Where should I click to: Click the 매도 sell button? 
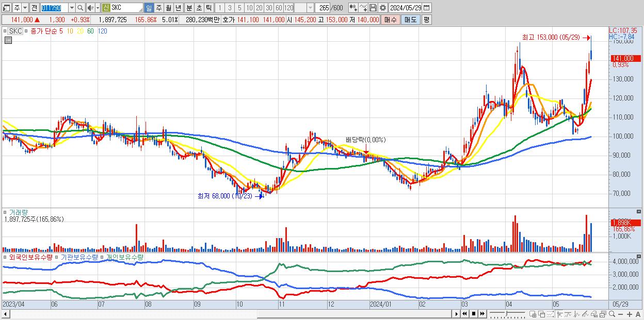coord(410,20)
